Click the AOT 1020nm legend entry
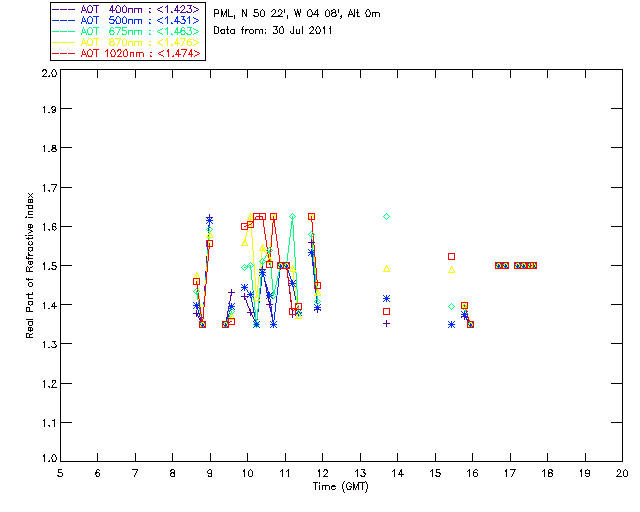Image resolution: width=640 pixels, height=512 pixels. coord(127,53)
